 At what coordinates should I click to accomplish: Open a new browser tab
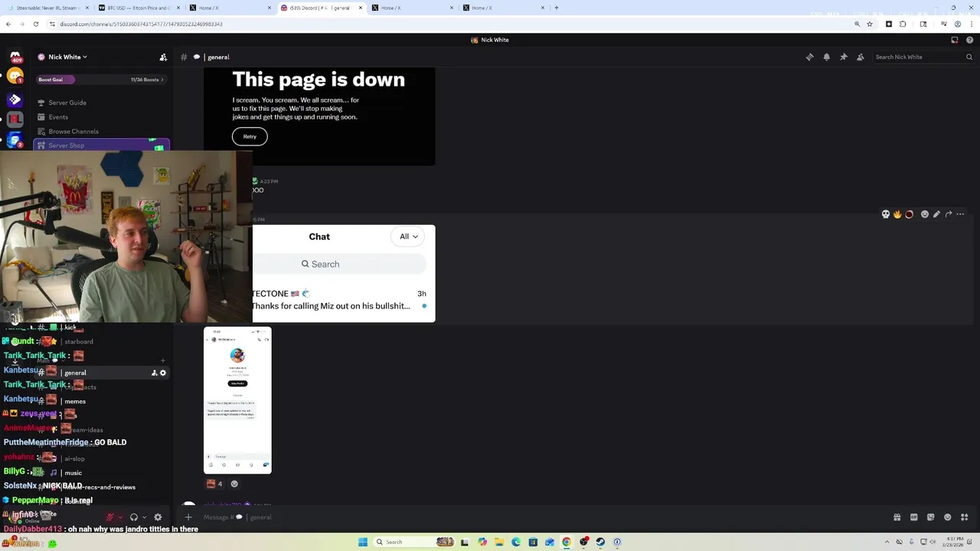[557, 8]
